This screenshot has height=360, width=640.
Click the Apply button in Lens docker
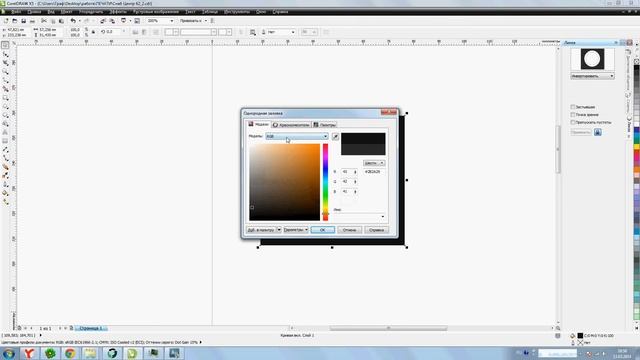click(581, 132)
